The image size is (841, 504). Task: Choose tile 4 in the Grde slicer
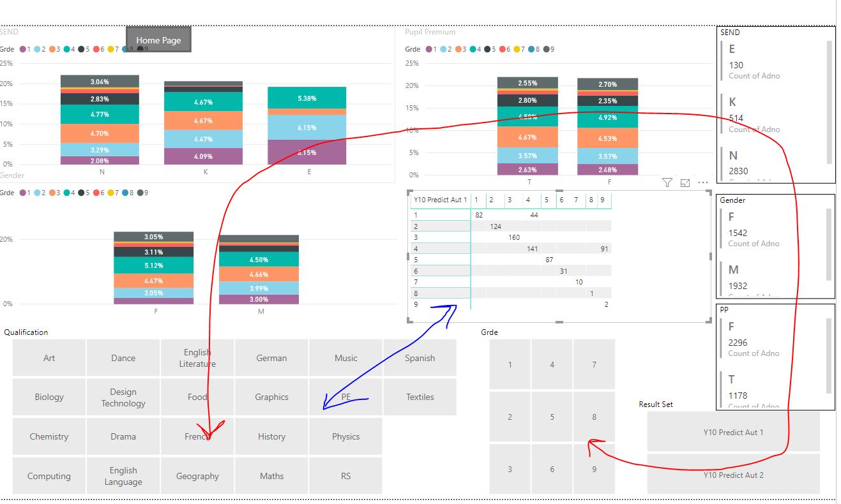point(552,364)
